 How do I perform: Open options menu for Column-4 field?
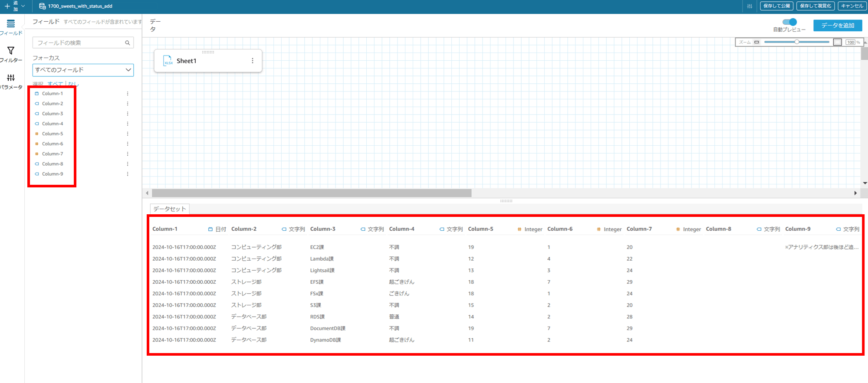point(128,124)
